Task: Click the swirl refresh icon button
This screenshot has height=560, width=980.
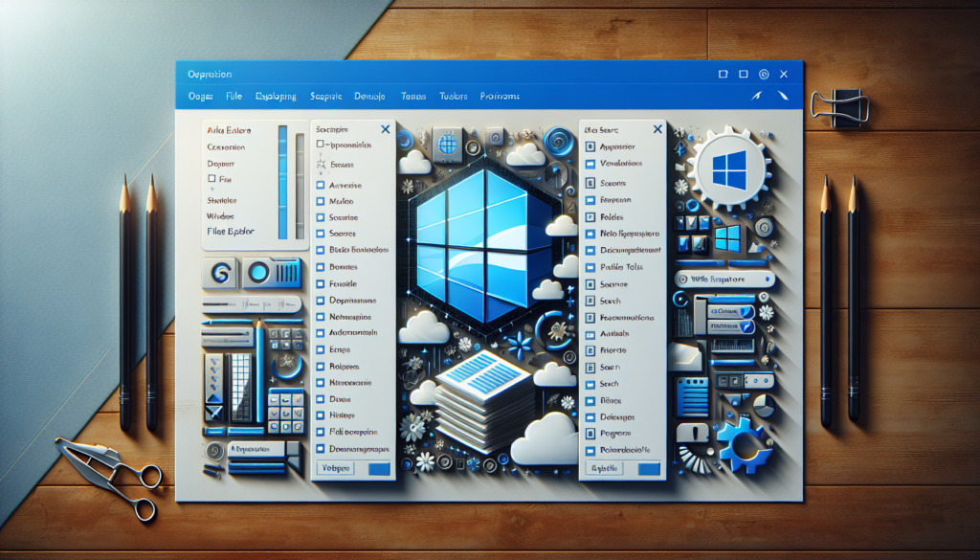Action: (220, 273)
